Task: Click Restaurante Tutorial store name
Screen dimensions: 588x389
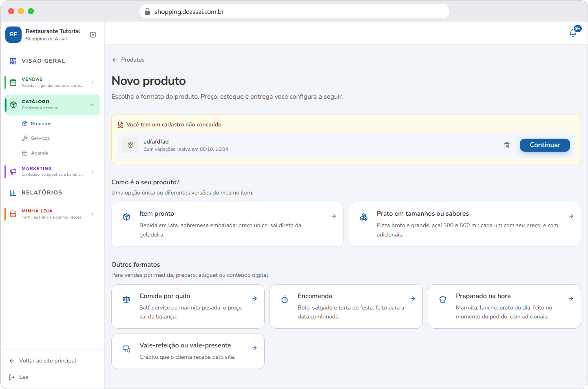Action: pyautogui.click(x=53, y=31)
